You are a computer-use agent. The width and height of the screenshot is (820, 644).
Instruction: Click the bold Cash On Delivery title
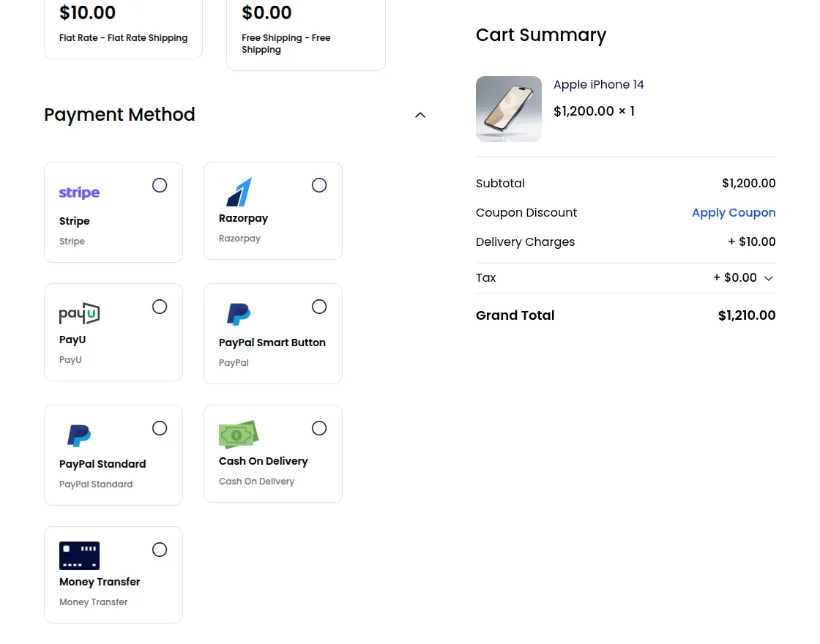point(263,461)
